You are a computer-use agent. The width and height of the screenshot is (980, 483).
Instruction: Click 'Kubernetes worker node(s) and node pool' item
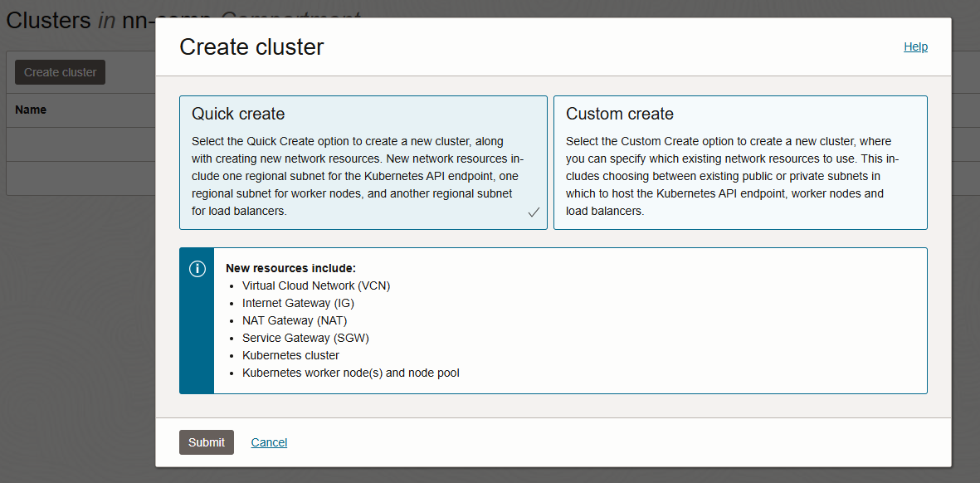[x=351, y=373]
